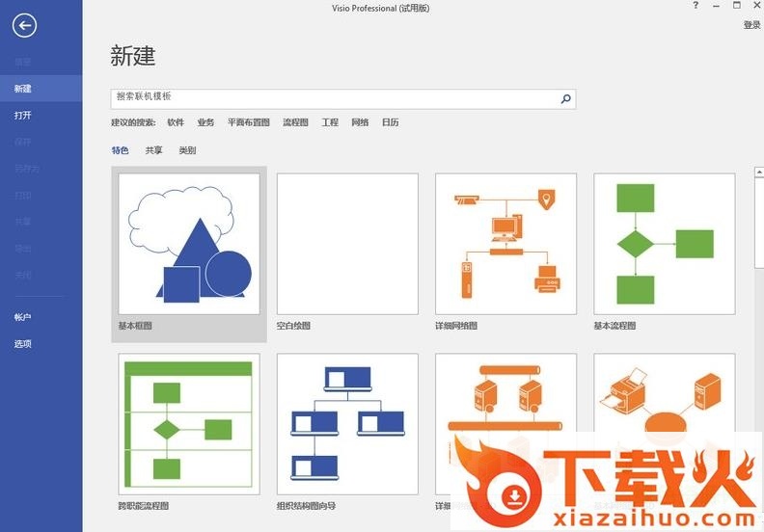Click suggested search 平面布置图

click(249, 122)
